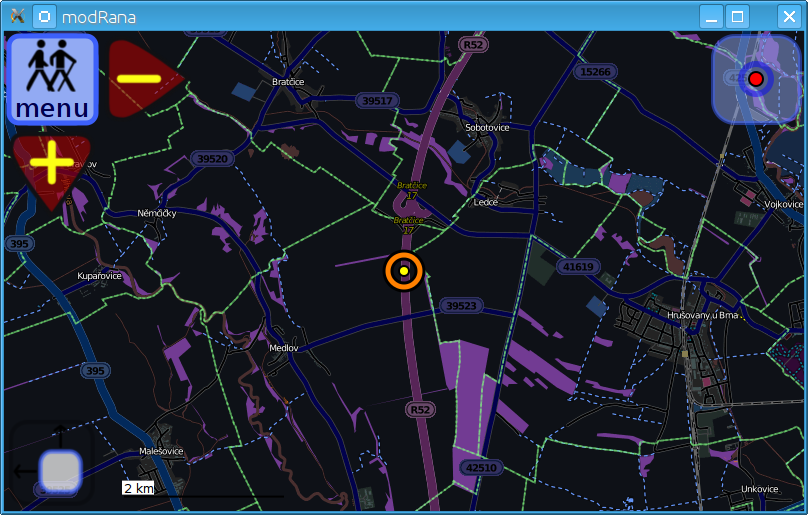Click road number 41619 shield

pyautogui.click(x=578, y=267)
